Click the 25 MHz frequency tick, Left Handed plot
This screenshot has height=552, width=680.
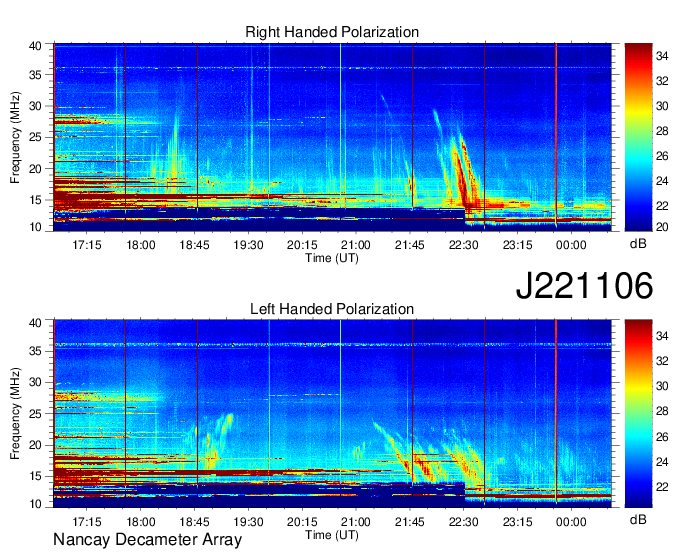[35, 414]
